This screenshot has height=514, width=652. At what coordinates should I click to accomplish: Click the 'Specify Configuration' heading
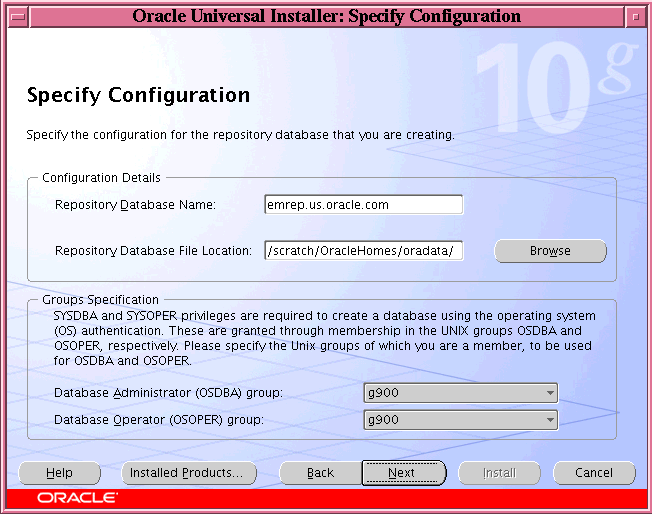click(138, 95)
